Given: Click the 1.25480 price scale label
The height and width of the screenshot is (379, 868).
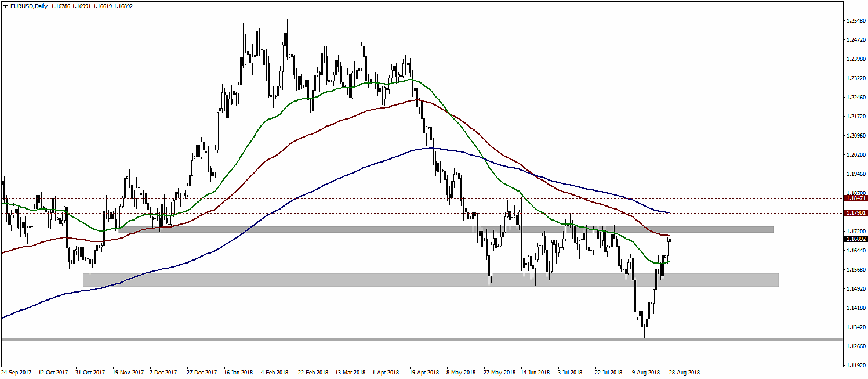Looking at the screenshot, I should click(x=856, y=21).
